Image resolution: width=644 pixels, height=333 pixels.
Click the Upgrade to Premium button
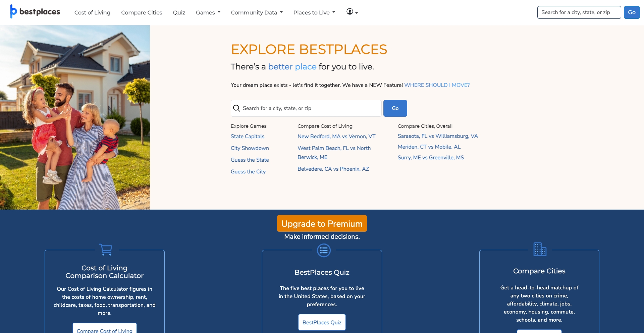pyautogui.click(x=322, y=223)
